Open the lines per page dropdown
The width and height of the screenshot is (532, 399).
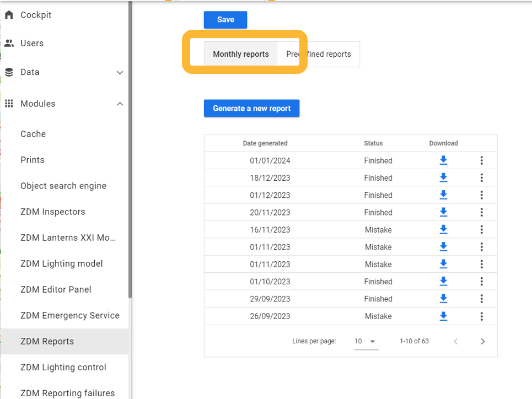coord(366,342)
